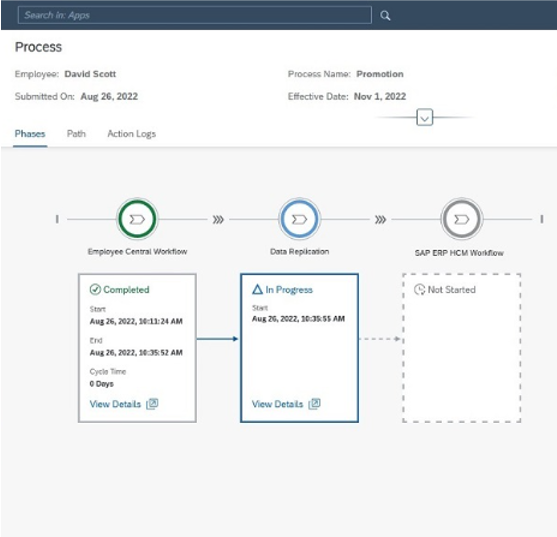
Task: Expand the header collapse chevron button
Action: [x=424, y=118]
